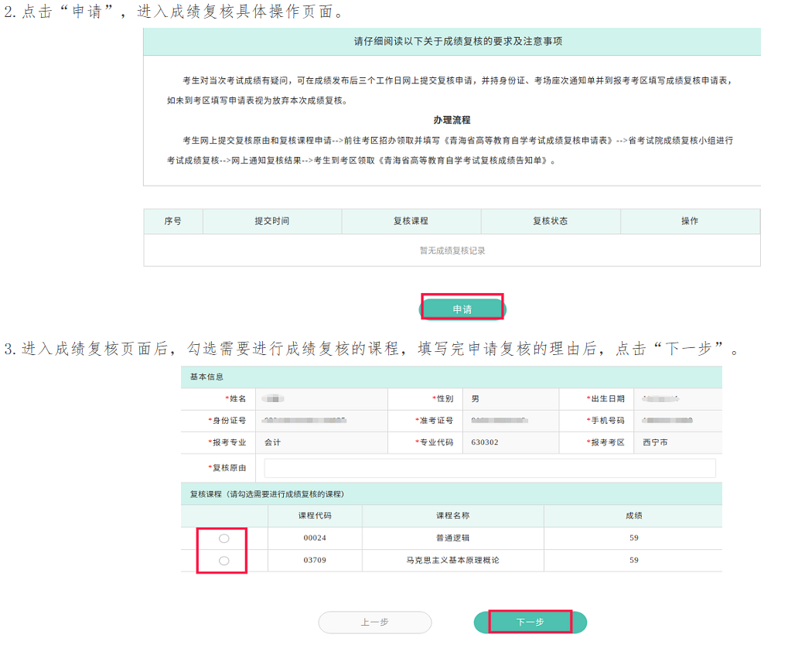Image resolution: width=812 pixels, height=645 pixels.
Task: Click the 操作 column header
Action: [x=691, y=221]
